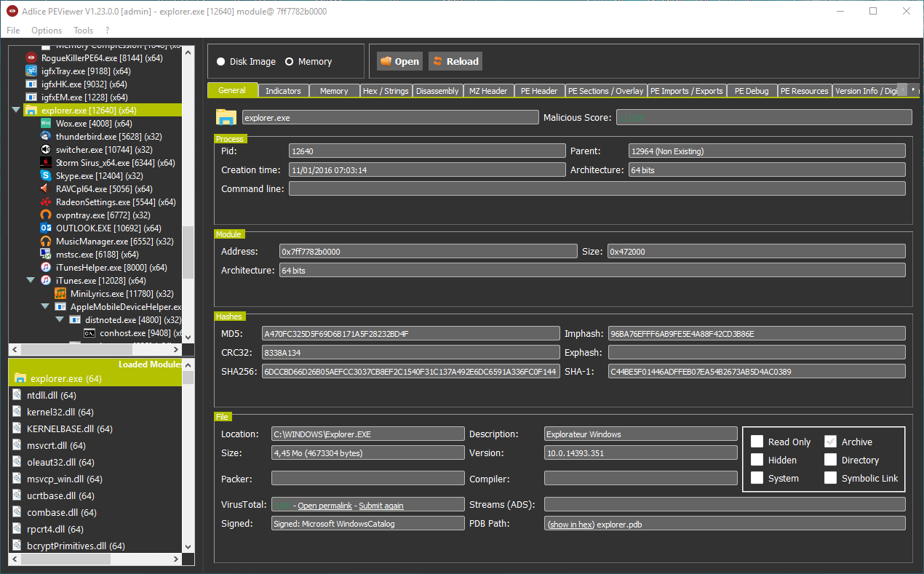Click the process tree vertical scrollbar thumb
The width and height of the screenshot is (924, 574).
(188, 252)
